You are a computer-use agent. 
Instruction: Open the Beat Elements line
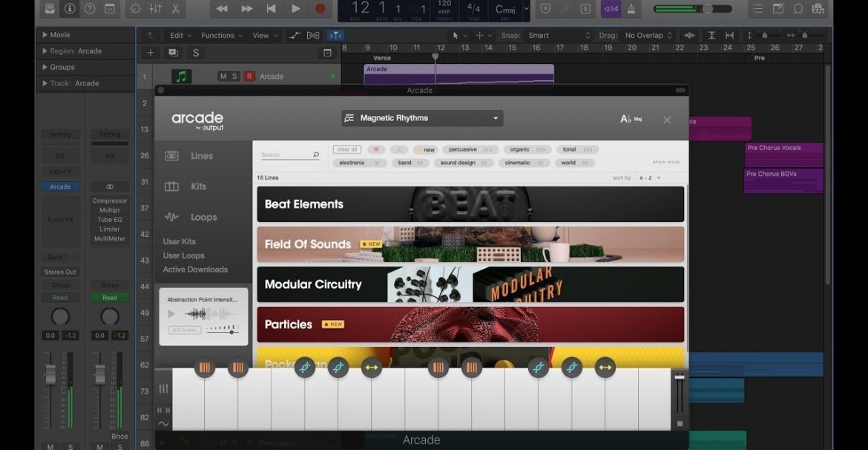[470, 204]
